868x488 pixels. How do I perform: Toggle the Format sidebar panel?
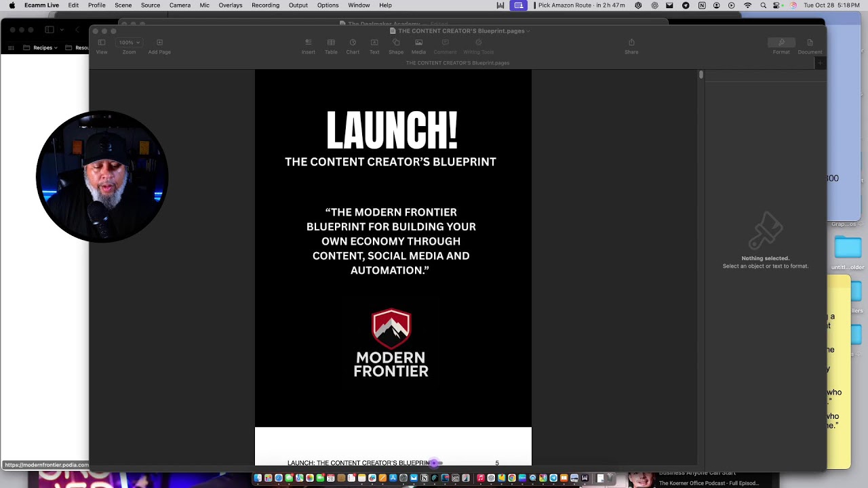click(x=781, y=46)
